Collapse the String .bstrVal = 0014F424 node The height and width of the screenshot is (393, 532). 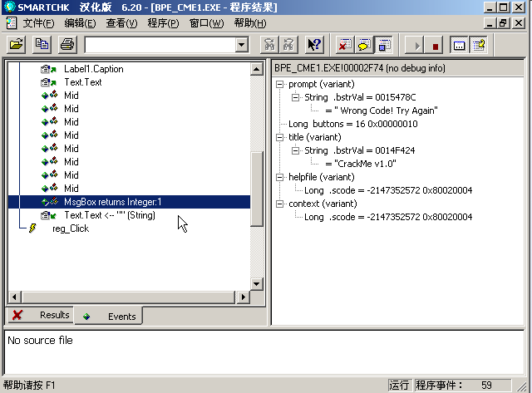click(x=296, y=150)
